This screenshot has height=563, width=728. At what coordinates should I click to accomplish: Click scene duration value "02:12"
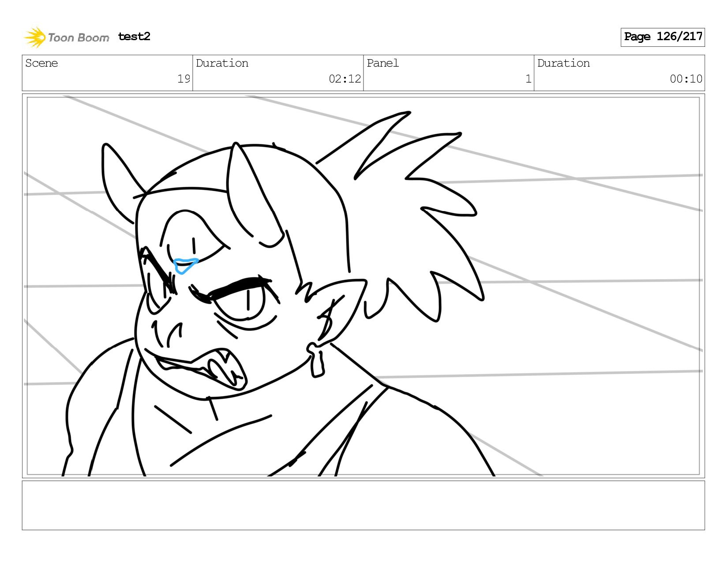click(345, 79)
